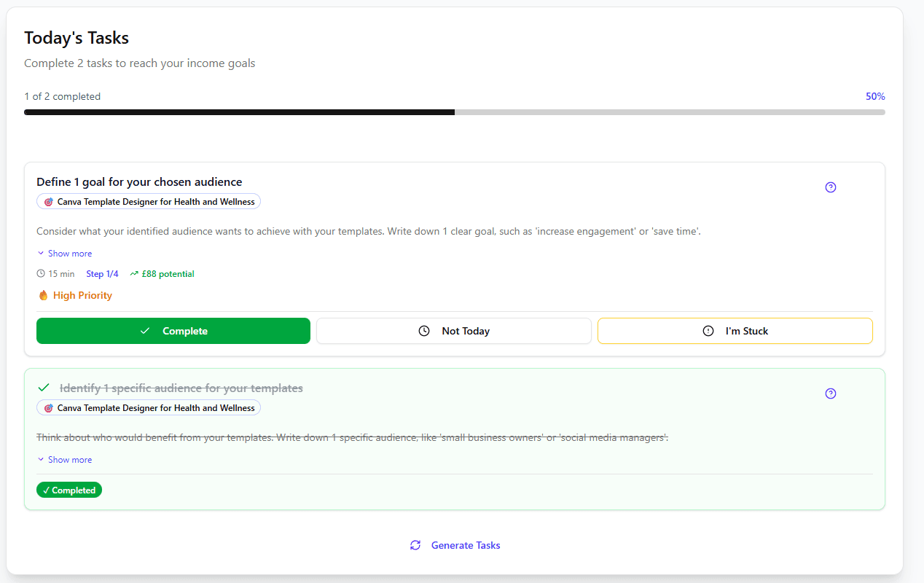Click the clock icon inside the Not Today button
The image size is (924, 583).
[423, 330]
